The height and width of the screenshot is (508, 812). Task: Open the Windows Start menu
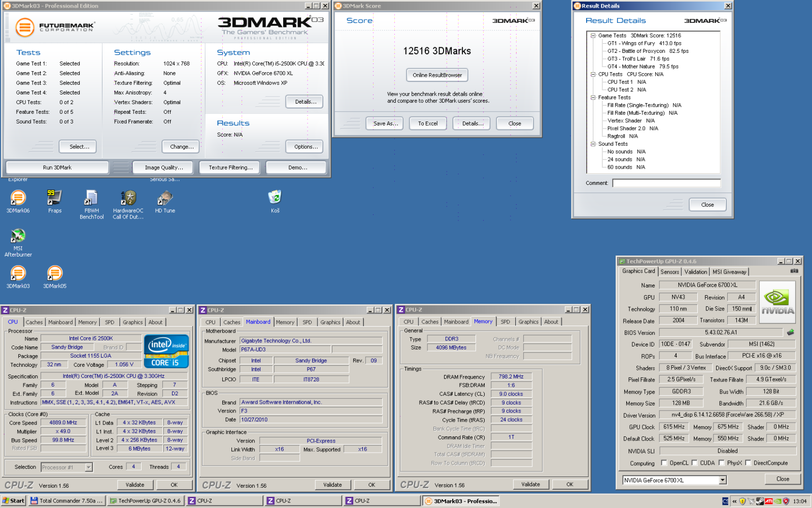coord(13,501)
